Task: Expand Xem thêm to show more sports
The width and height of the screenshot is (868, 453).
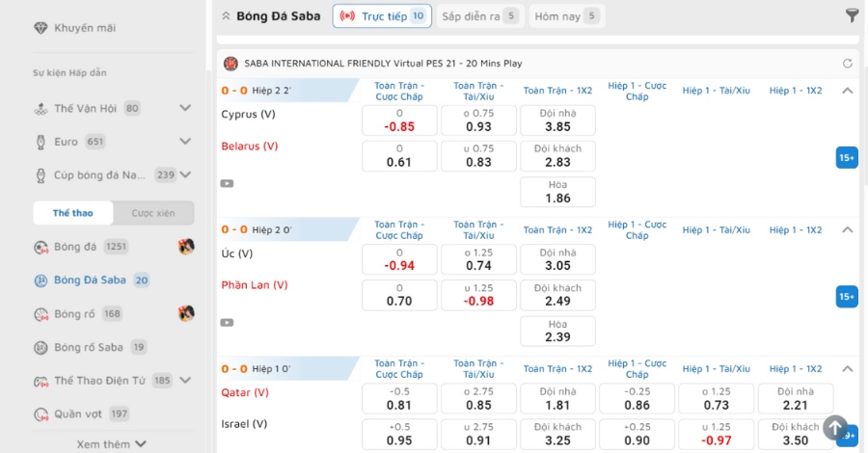Action: [111, 444]
